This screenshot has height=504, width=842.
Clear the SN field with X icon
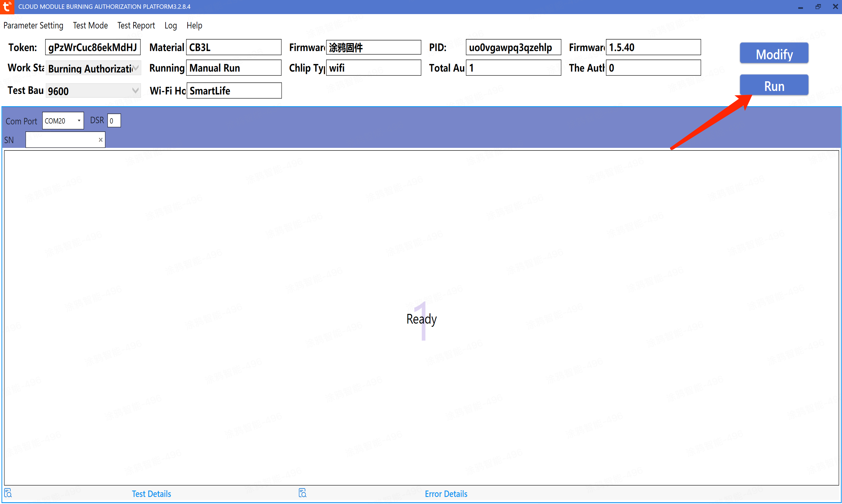101,140
